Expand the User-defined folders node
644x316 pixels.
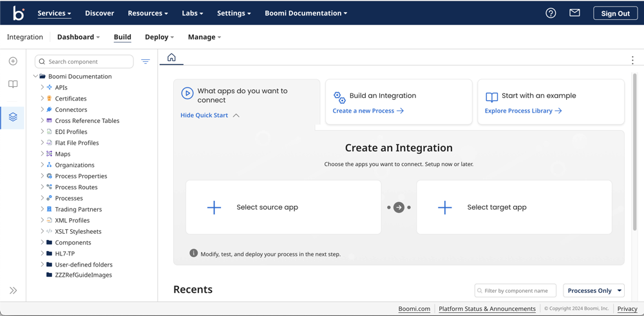click(x=43, y=265)
